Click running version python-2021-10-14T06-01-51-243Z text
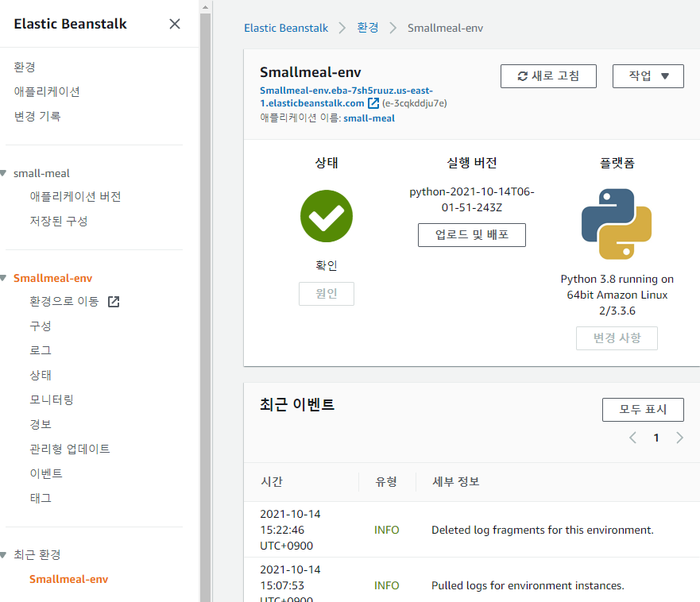This screenshot has width=700, height=602. [x=472, y=199]
